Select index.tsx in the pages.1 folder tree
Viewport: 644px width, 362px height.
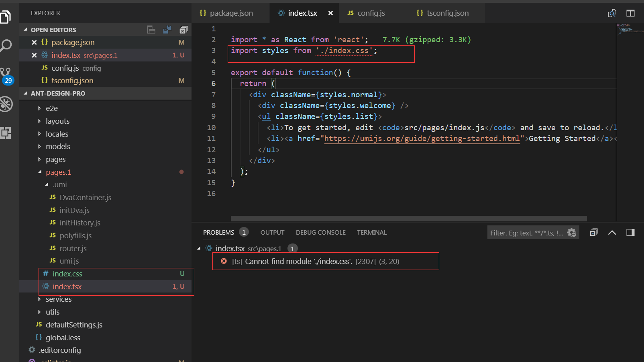67,286
